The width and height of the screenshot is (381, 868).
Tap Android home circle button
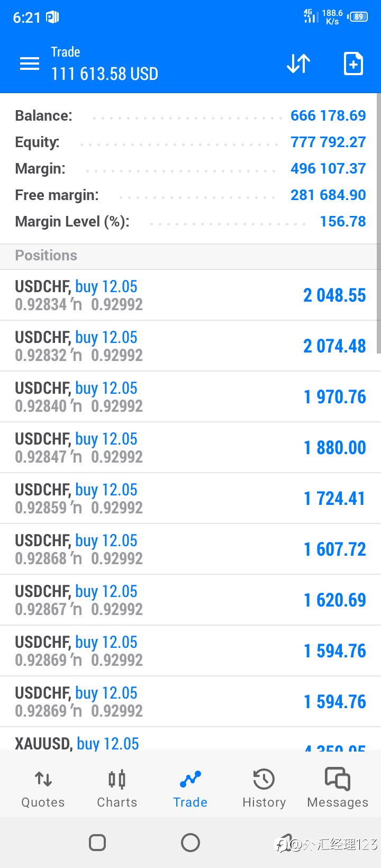190,843
